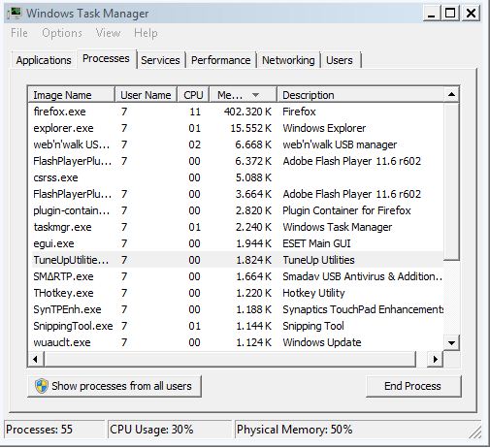Click the 15.552 K memory value
Image resolution: width=490 pixels, height=448 pixels.
250,128
